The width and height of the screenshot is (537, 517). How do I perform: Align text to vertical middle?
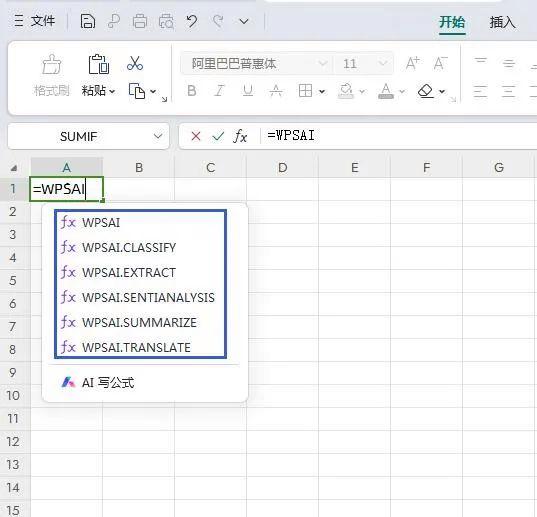(509, 63)
